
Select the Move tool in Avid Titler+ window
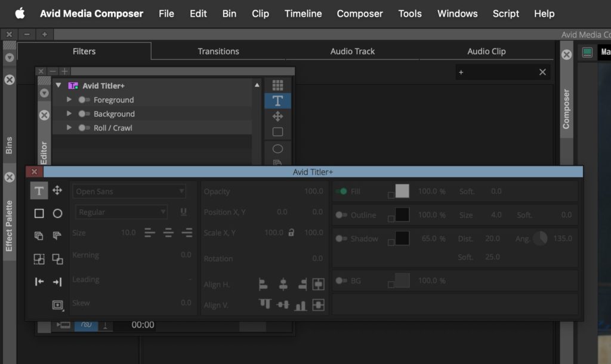click(57, 190)
